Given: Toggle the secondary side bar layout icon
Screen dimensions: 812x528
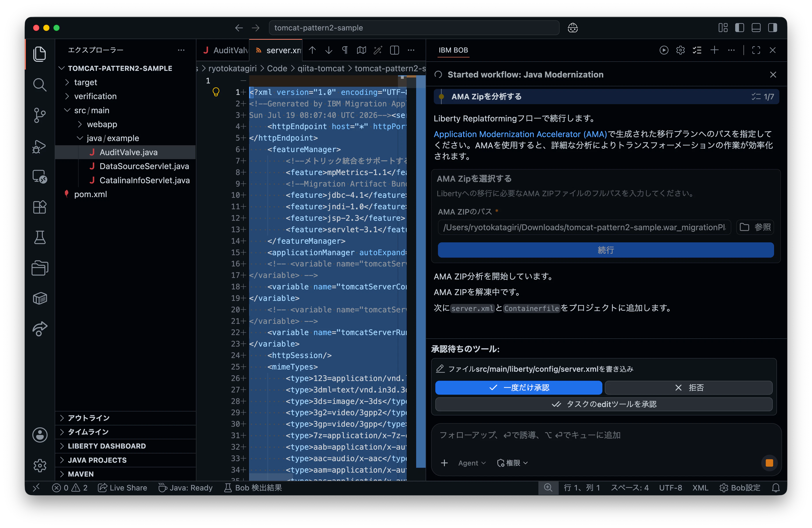Looking at the screenshot, I should [x=773, y=28].
